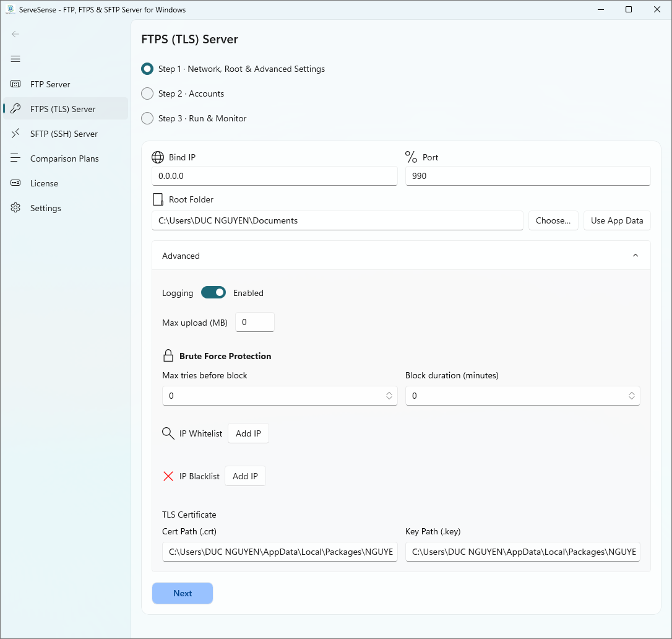
Task: Click the globe icon beside Bind IP
Action: point(158,157)
